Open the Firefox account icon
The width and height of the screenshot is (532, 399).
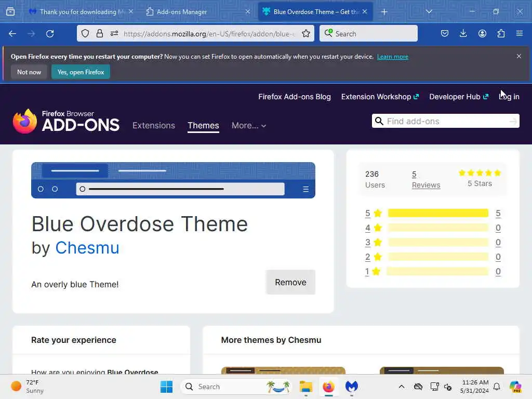[x=482, y=33]
